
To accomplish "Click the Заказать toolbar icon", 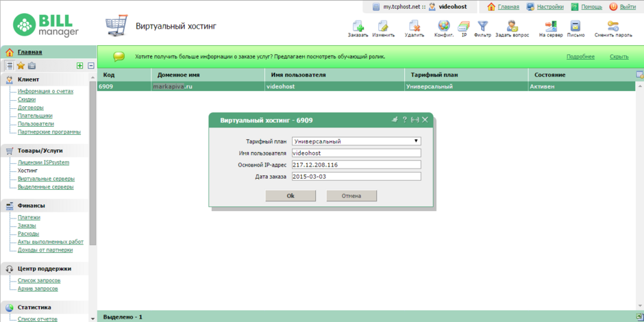I will pyautogui.click(x=358, y=26).
